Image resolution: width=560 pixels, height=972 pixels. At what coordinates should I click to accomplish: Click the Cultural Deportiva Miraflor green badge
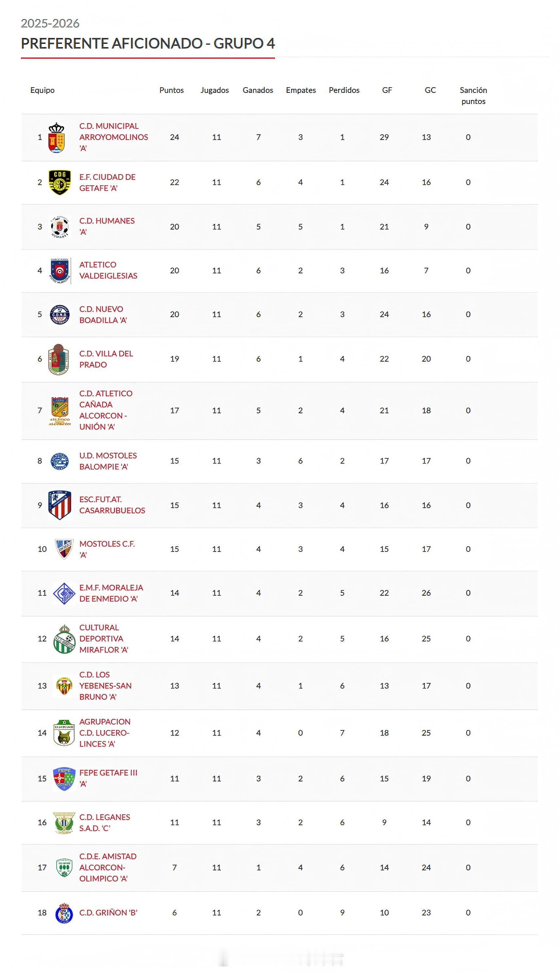[x=64, y=639]
